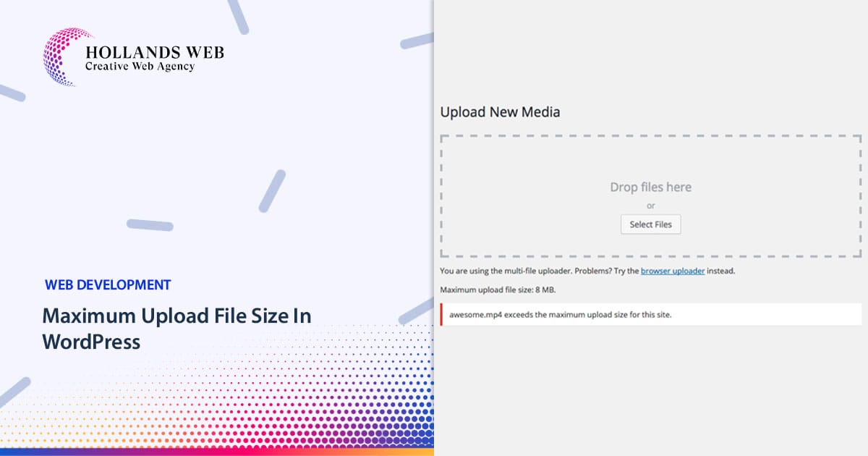Click the 'WEB DEVELOPMENT' category label
Viewport: 868px width, 456px height.
click(108, 284)
